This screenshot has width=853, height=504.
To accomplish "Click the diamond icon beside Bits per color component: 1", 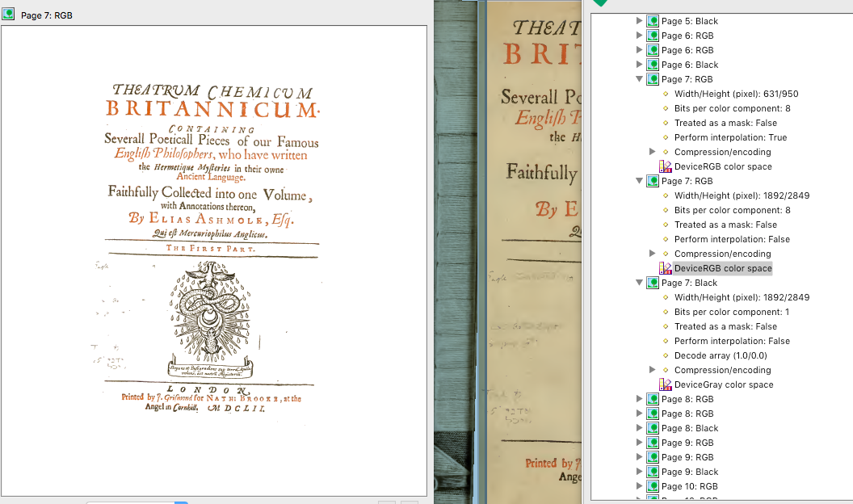I will (666, 312).
